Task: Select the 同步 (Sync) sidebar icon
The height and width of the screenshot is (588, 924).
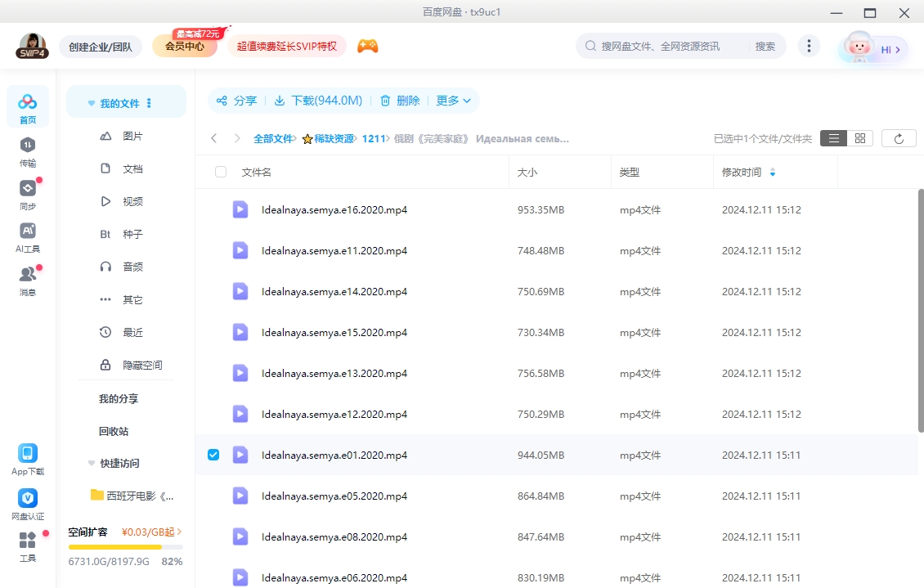Action: (x=27, y=195)
